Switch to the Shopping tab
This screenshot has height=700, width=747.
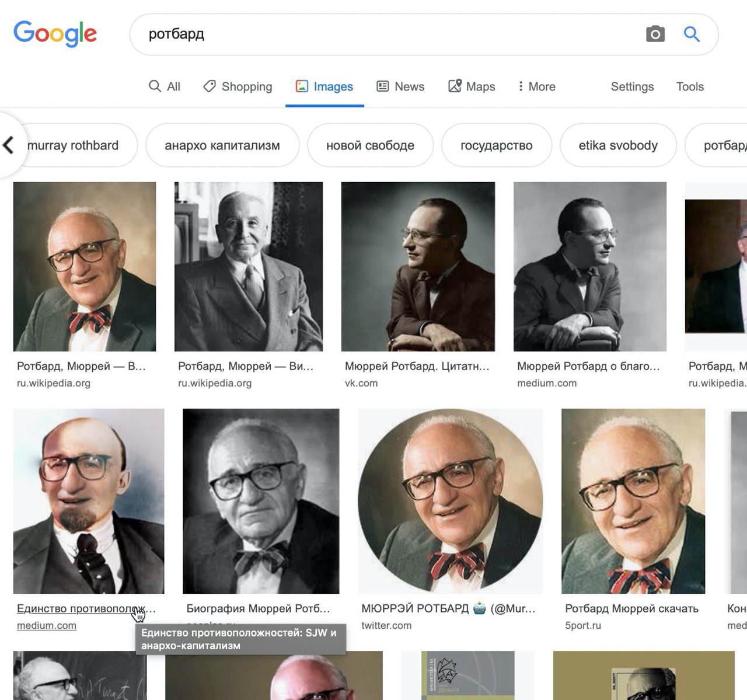[x=238, y=86]
